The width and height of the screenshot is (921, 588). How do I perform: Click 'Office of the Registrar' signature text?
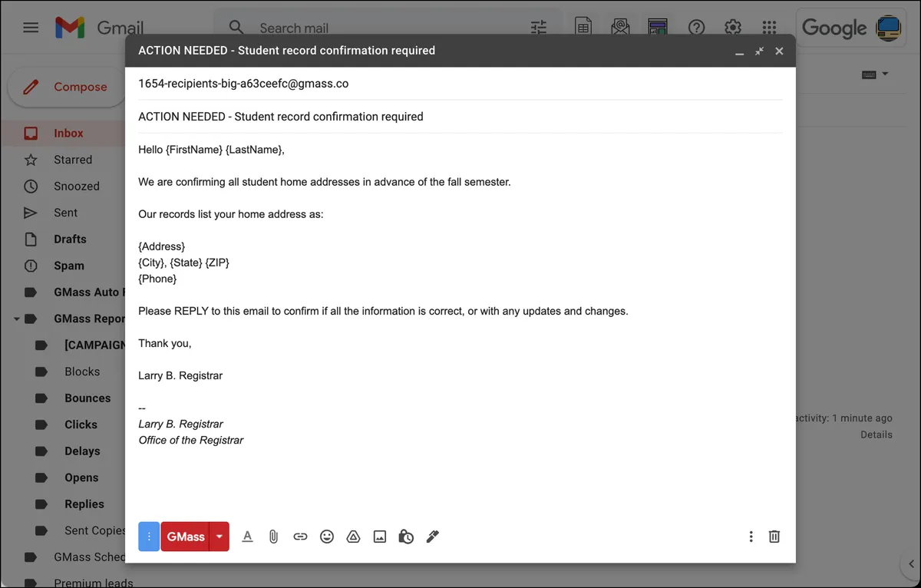191,440
